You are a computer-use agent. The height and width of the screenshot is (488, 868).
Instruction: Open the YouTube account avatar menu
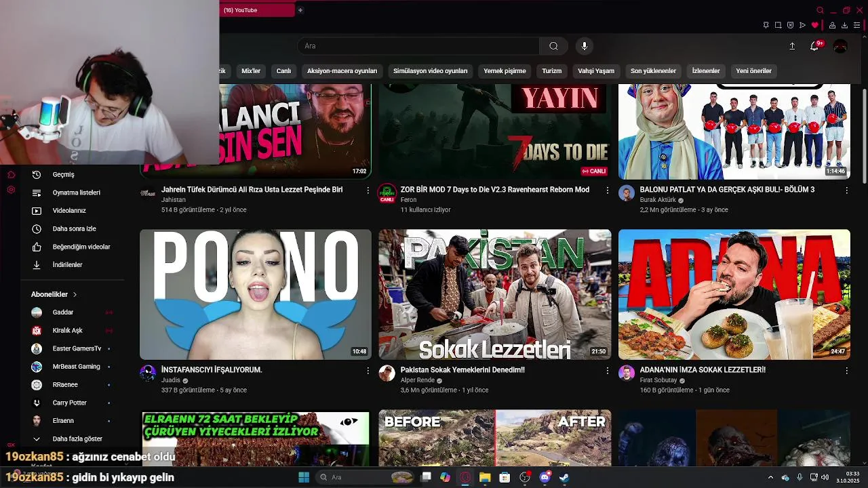pos(840,46)
